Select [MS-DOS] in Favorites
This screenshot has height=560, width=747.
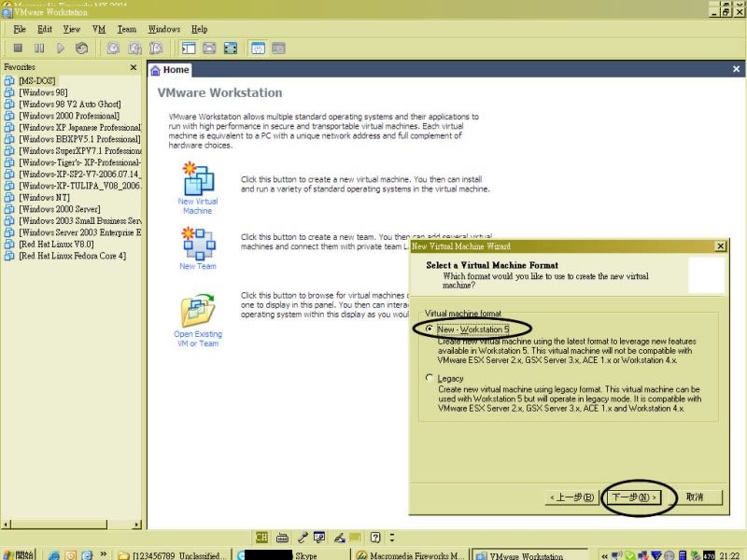[37, 80]
